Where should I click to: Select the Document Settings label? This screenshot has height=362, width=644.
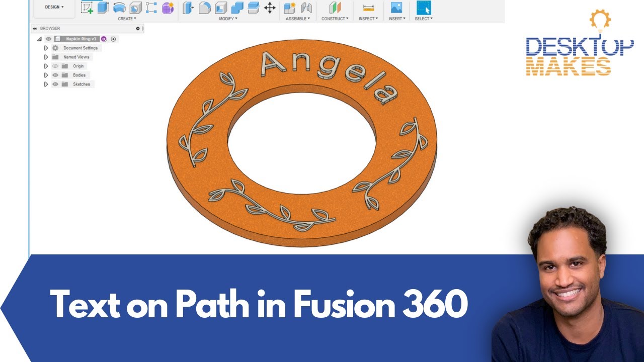click(x=80, y=48)
